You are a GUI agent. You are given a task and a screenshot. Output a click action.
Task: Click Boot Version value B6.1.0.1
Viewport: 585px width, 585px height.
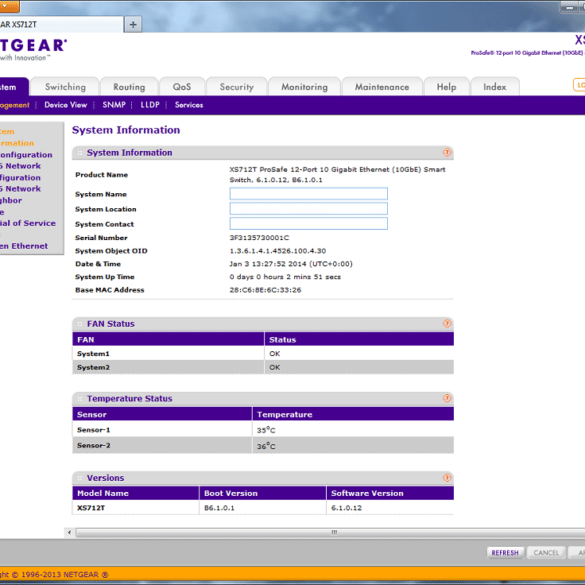pos(219,508)
